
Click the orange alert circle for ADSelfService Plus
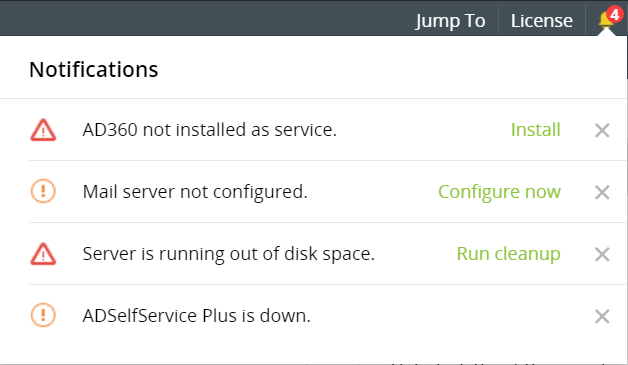click(43, 315)
